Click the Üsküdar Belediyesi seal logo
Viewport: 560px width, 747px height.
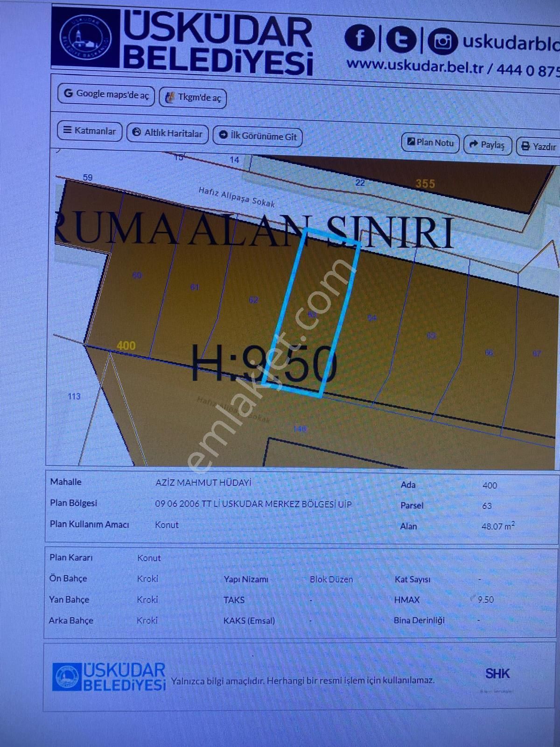click(86, 38)
